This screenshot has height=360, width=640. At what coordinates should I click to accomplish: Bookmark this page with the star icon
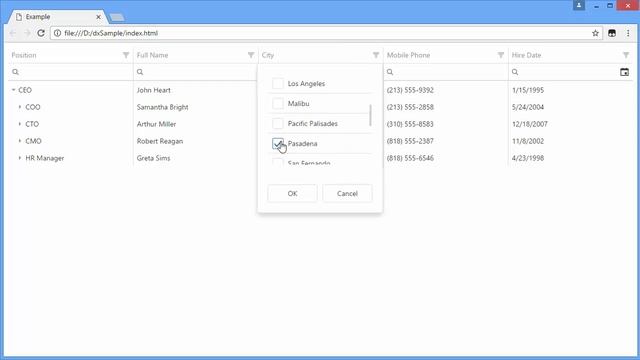pyautogui.click(x=595, y=33)
